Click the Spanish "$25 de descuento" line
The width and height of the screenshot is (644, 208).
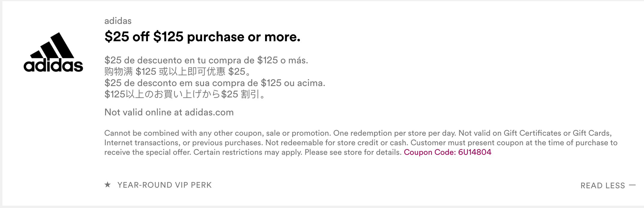(206, 60)
